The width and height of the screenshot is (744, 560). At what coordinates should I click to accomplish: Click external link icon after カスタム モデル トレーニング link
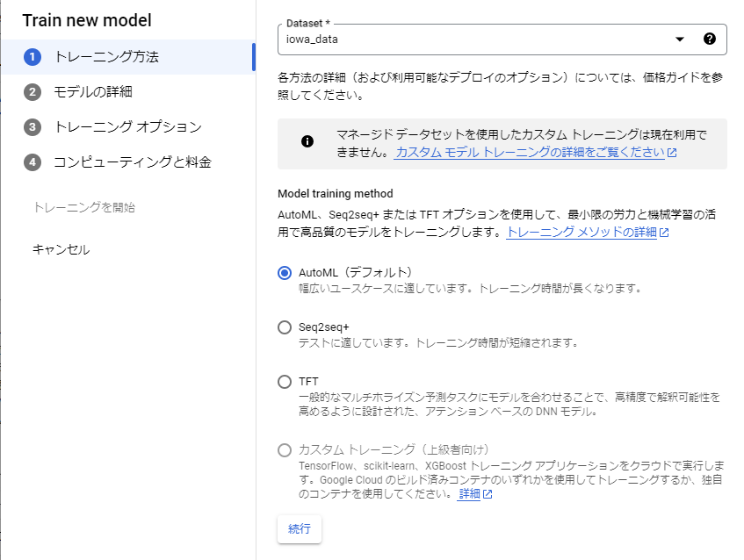pos(672,153)
